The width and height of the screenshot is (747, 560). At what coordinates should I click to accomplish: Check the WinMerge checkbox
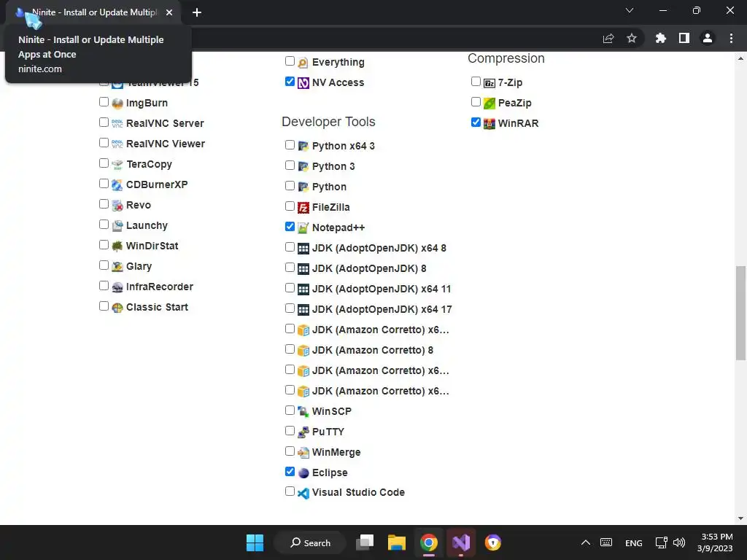(x=290, y=451)
